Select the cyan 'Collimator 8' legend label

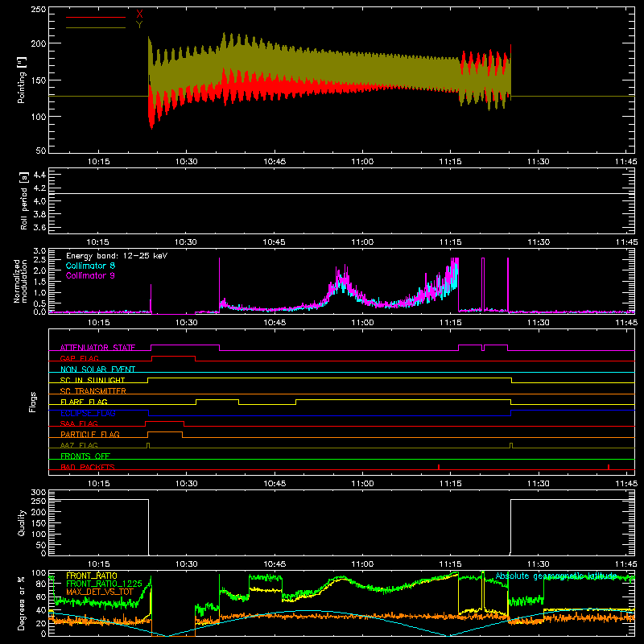tap(90, 266)
